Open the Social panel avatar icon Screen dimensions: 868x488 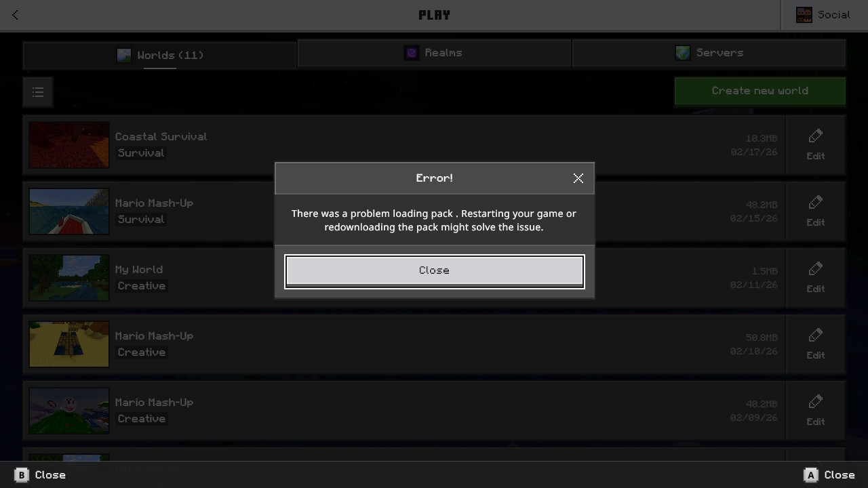[x=804, y=15]
